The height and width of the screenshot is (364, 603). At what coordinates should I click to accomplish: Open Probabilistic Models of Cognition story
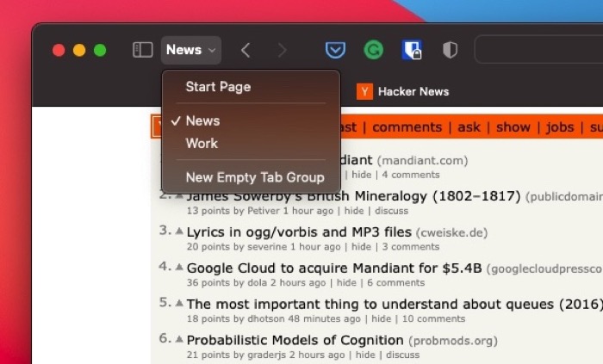[x=295, y=340]
